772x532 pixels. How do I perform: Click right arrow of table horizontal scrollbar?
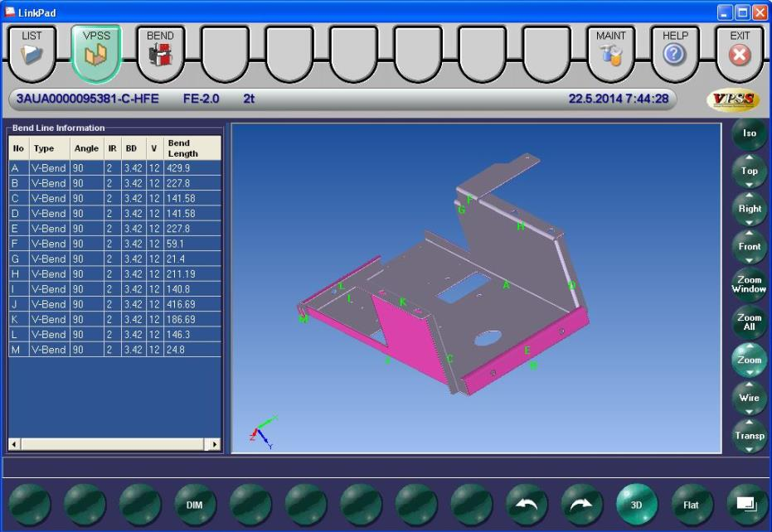pos(215,444)
